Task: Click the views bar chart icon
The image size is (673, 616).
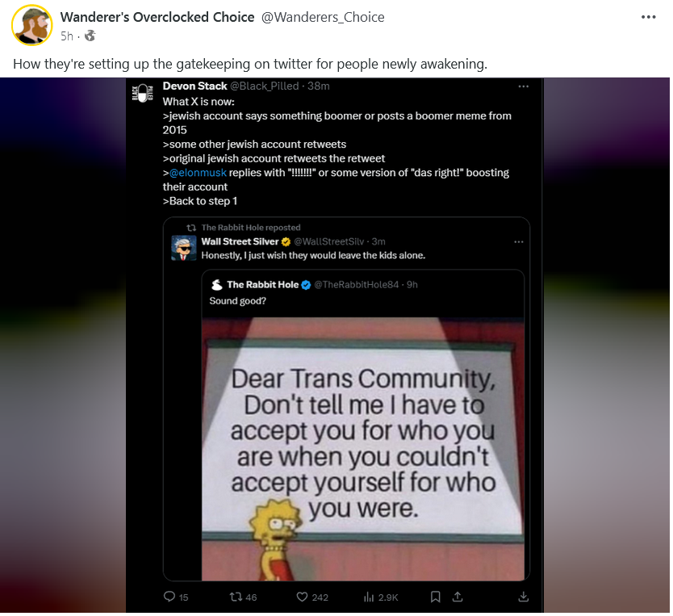Action: coord(369,597)
